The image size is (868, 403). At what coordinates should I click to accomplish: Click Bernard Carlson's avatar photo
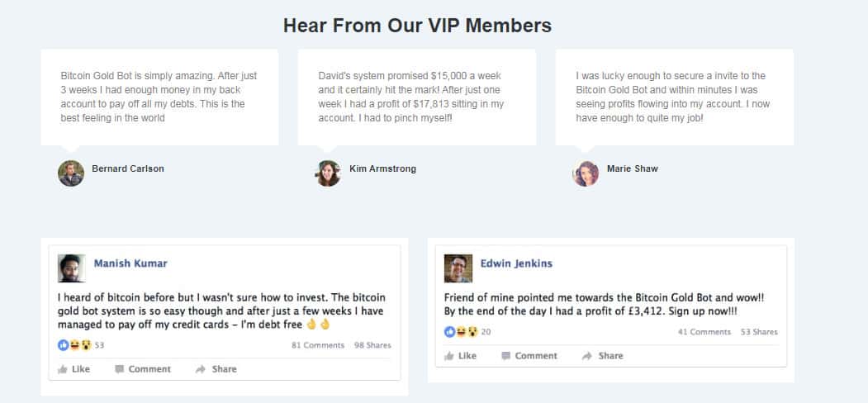tap(71, 173)
